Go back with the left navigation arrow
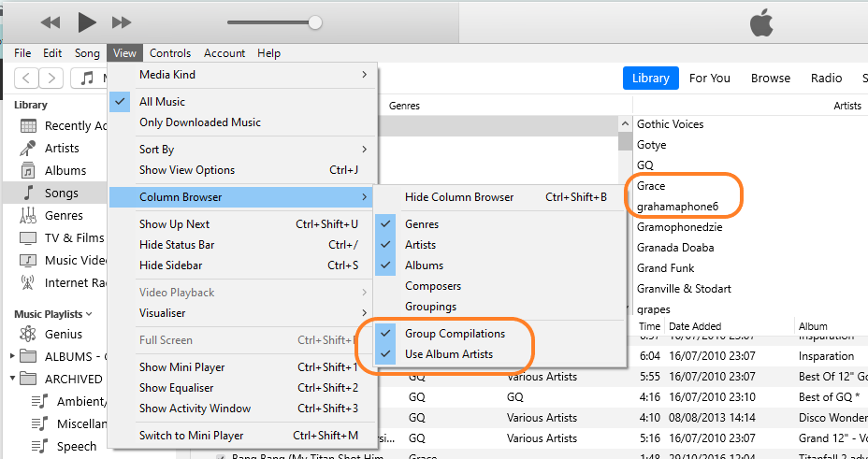Image resolution: width=868 pixels, height=459 pixels. [26, 78]
